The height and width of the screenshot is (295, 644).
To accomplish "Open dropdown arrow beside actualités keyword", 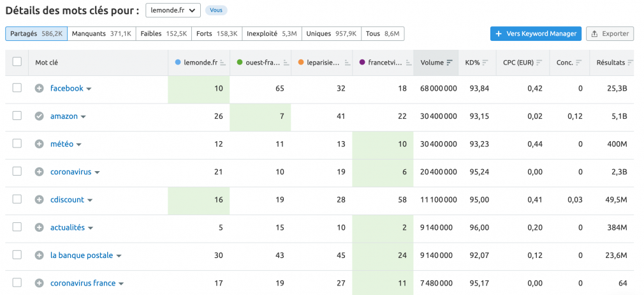I will 91,229.
